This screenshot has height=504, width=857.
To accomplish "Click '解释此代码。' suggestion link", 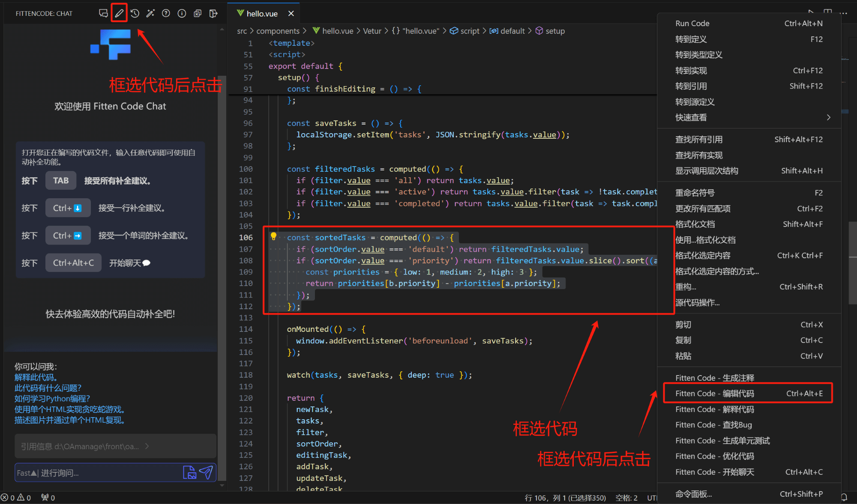I will [36, 377].
